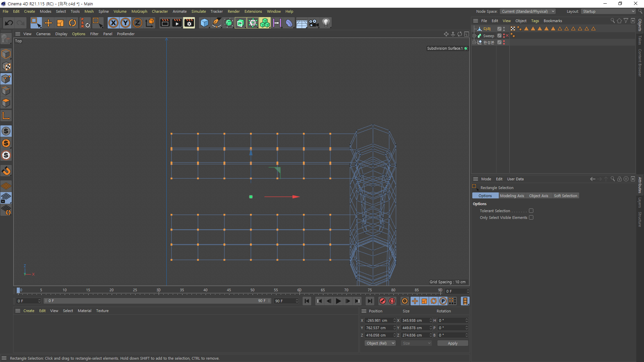Viewport: 644px width, 362px height.
Task: Open the Layout Startup dropdown
Action: pos(608,11)
